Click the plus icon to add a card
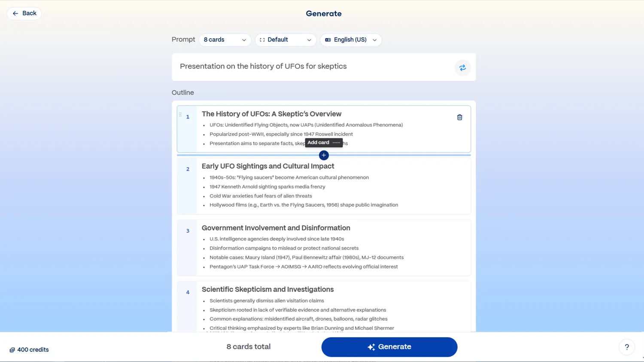Viewport: 644px width, 362px height. tap(323, 155)
